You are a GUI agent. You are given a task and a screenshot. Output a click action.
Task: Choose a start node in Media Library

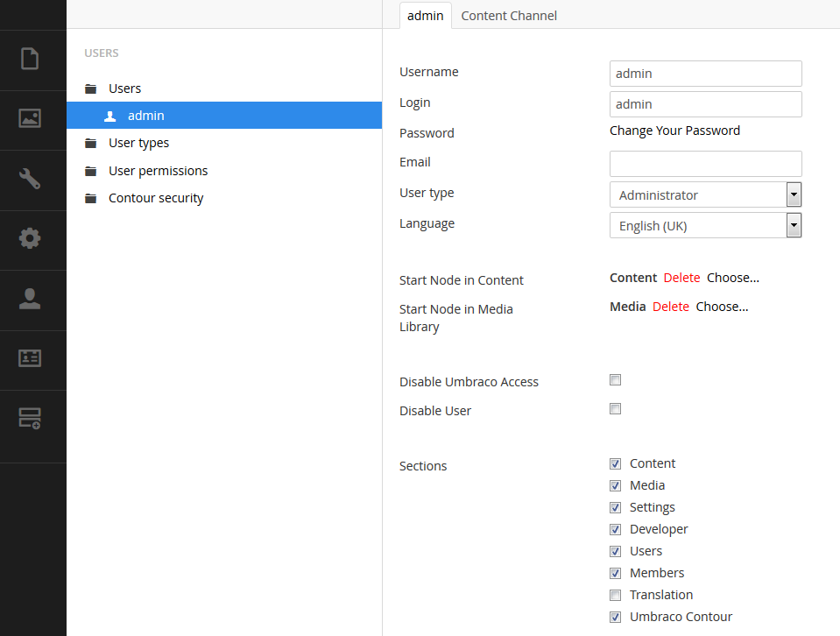(722, 307)
